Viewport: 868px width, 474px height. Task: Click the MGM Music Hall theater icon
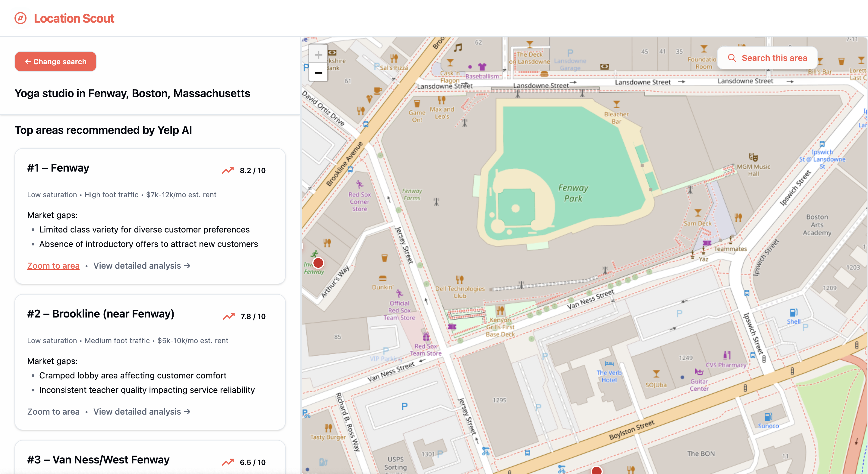(753, 157)
